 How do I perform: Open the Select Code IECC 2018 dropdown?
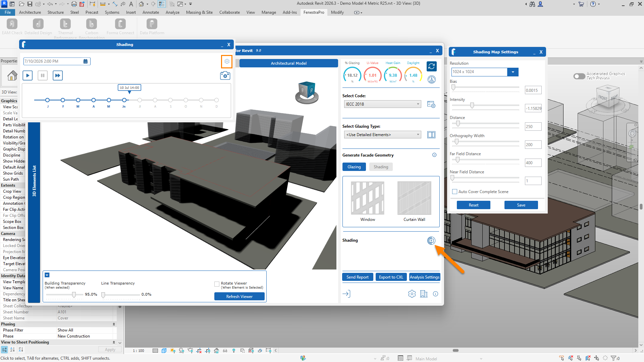[x=382, y=104]
